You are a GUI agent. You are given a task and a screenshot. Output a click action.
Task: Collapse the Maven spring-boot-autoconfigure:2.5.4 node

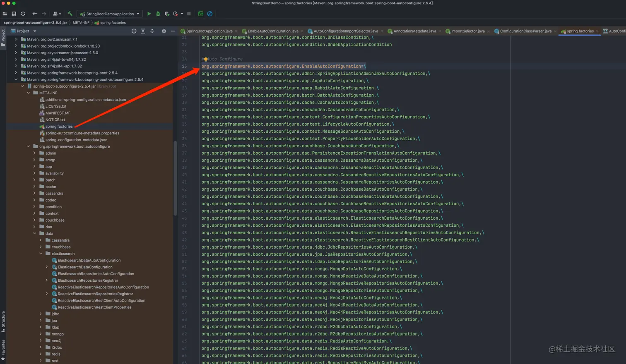pos(16,79)
